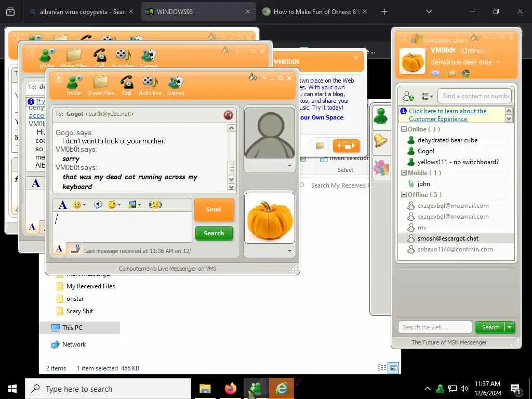Send a nudge with the nudge icon
532x399 pixels.
155,205
